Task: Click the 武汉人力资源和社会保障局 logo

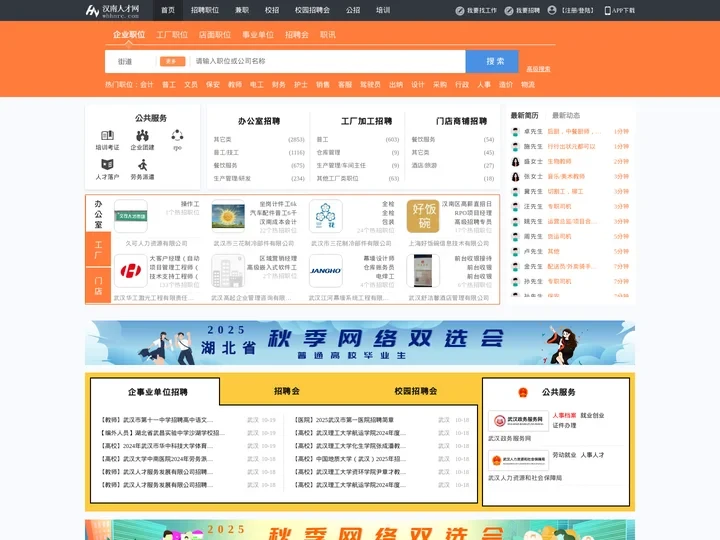Action: [518, 460]
